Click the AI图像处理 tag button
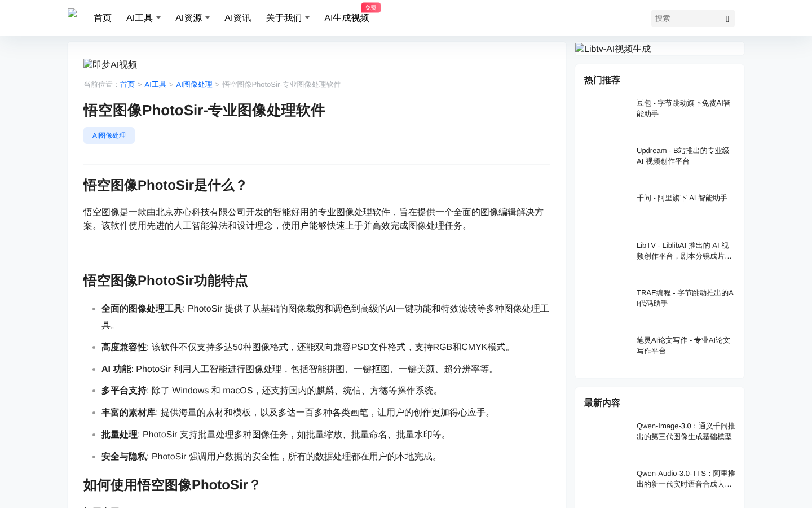The image size is (812, 508). (109, 135)
